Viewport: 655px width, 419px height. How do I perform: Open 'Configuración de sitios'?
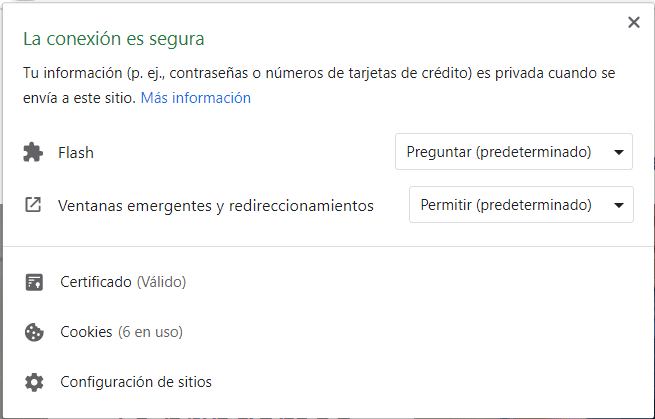[x=136, y=382]
